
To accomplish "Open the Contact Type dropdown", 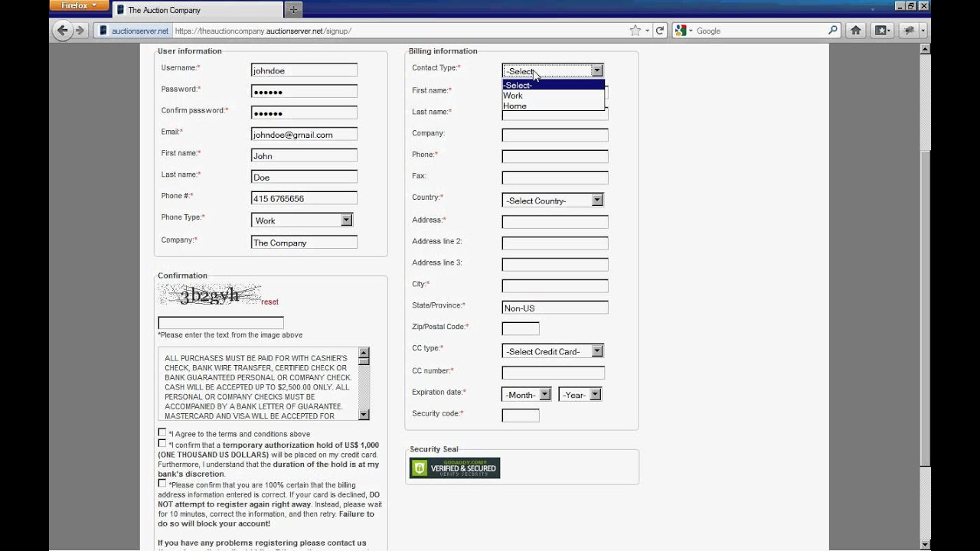I will pyautogui.click(x=553, y=70).
